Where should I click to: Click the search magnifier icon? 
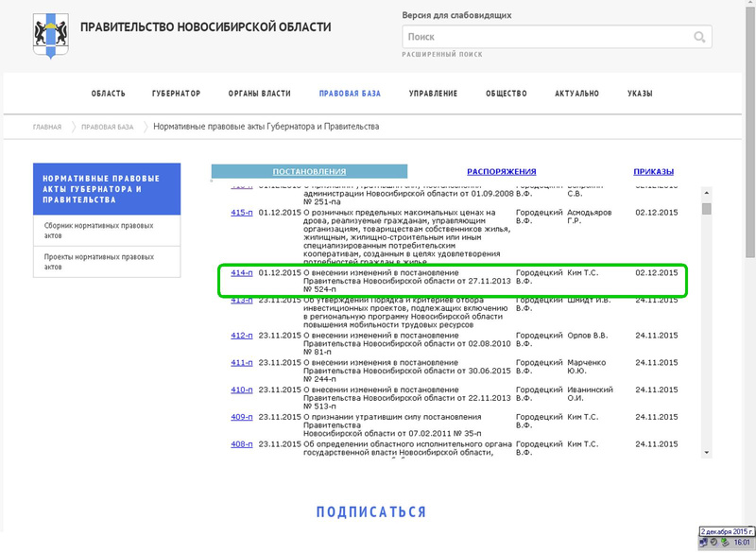[699, 37]
